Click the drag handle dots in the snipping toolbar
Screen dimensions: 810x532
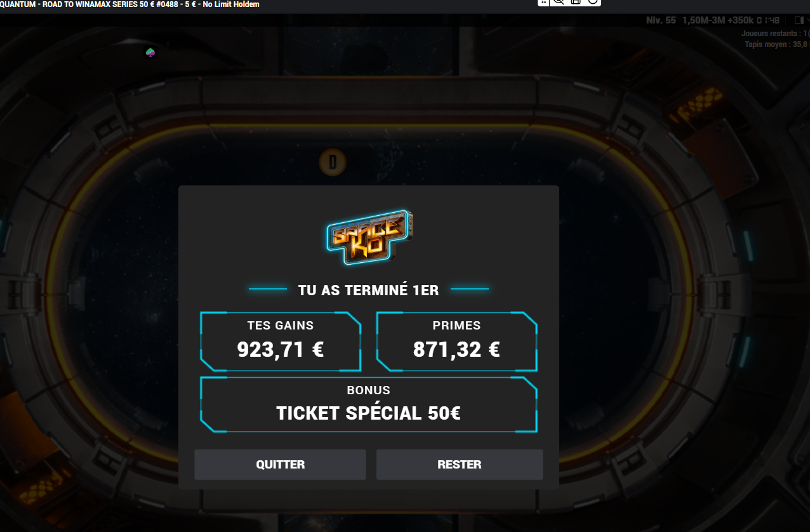[544, 2]
